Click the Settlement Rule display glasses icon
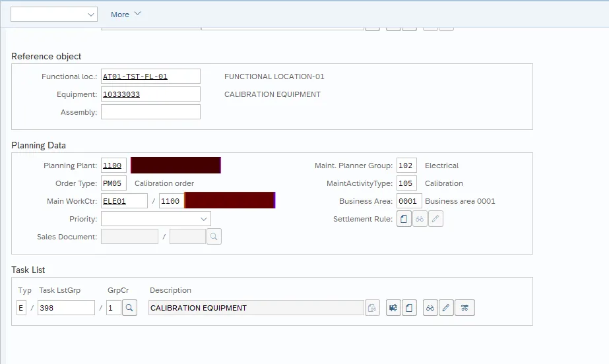Screen dimensions: 609x364 pos(420,219)
